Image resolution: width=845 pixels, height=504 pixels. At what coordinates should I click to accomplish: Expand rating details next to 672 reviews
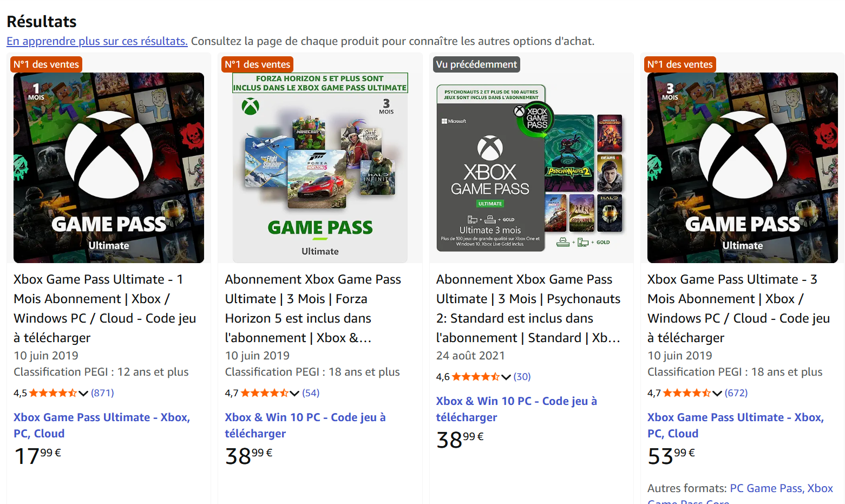click(x=717, y=393)
